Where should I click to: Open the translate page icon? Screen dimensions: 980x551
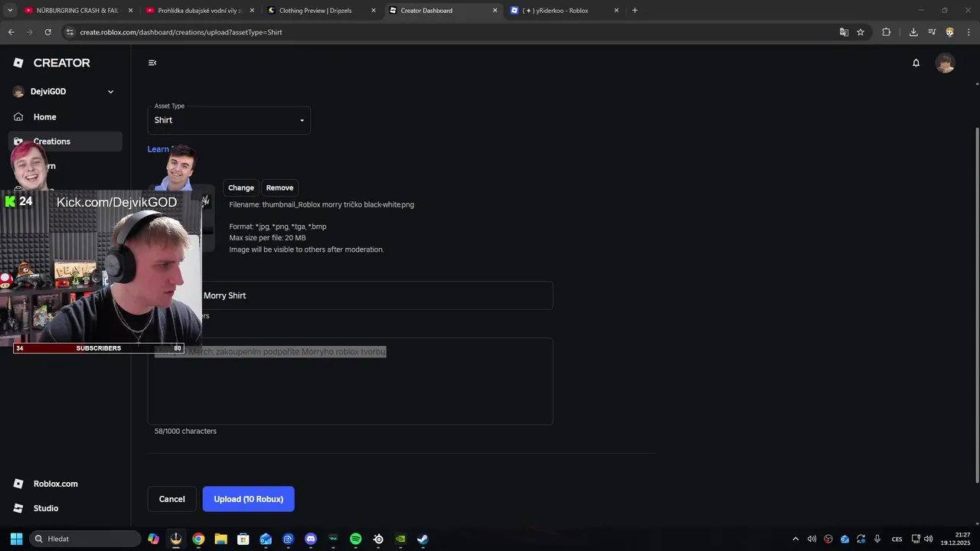pos(844,32)
